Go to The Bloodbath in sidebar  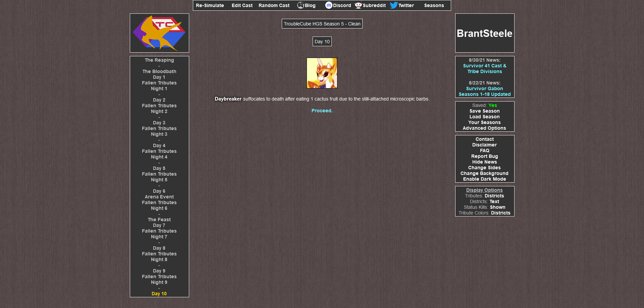pos(159,71)
